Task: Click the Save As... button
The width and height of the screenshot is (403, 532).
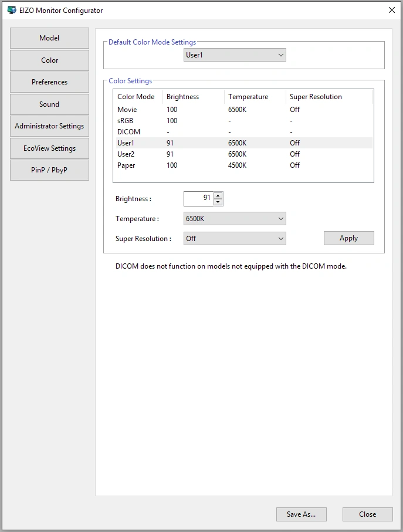Action: [x=302, y=514]
